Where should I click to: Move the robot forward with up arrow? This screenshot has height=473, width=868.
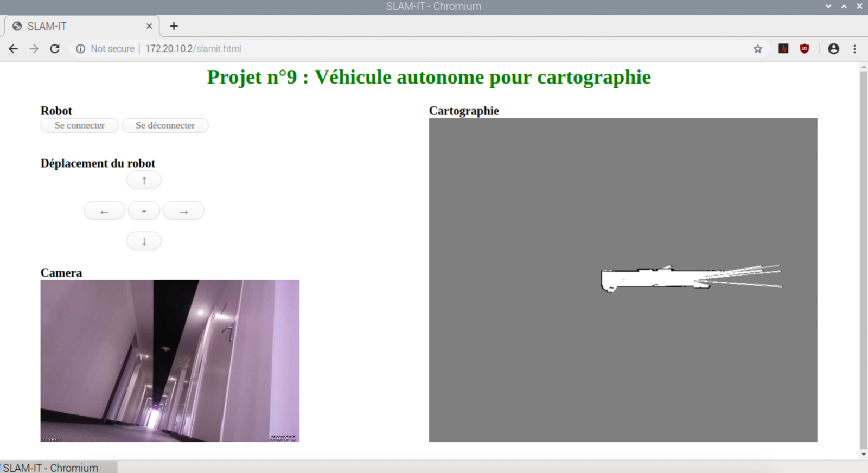pyautogui.click(x=144, y=181)
